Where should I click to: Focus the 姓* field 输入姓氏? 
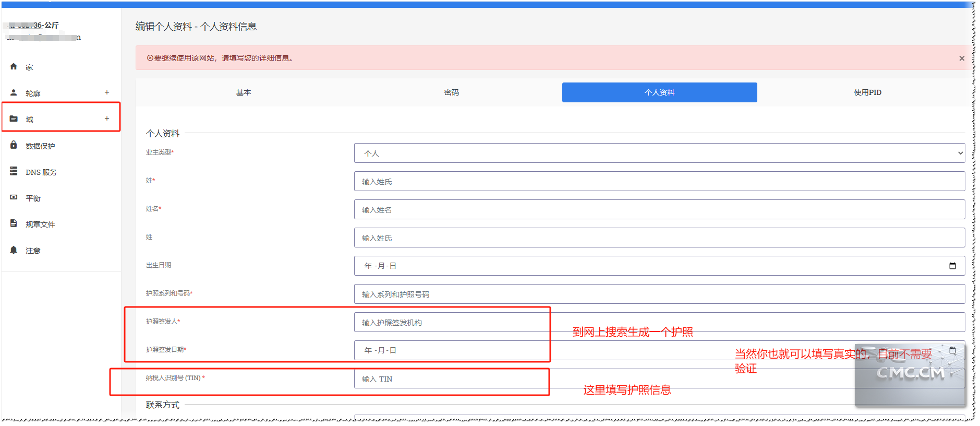pos(659,181)
